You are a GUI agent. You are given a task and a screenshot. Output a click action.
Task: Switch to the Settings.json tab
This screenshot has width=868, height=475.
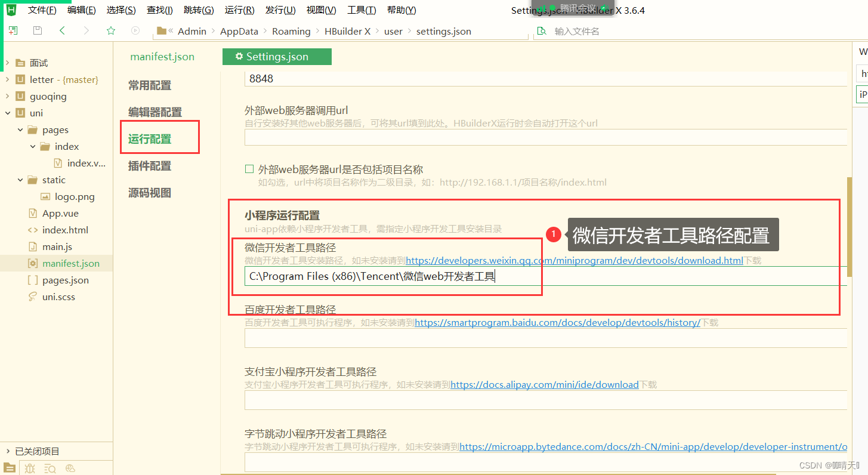click(277, 57)
